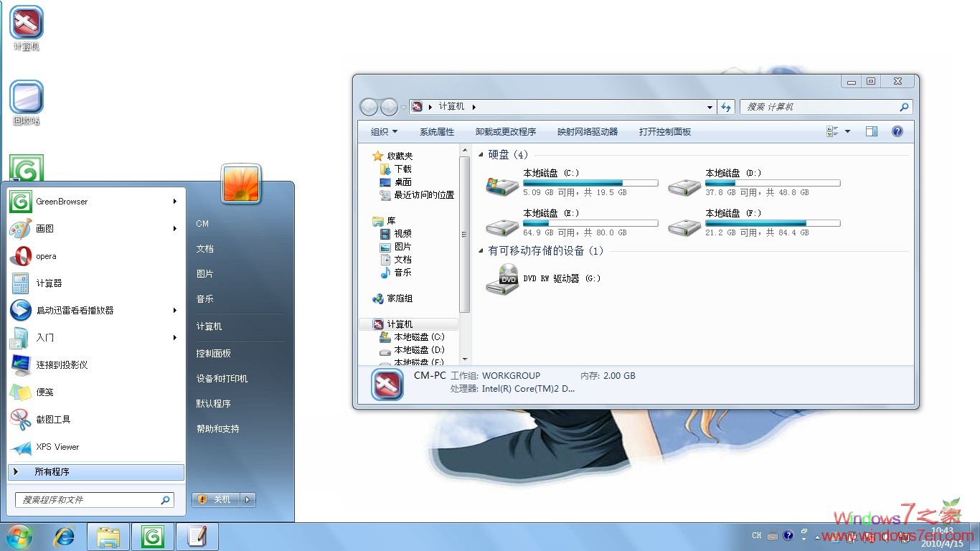Click the navigation pane scrollbar down arrow

coord(464,359)
